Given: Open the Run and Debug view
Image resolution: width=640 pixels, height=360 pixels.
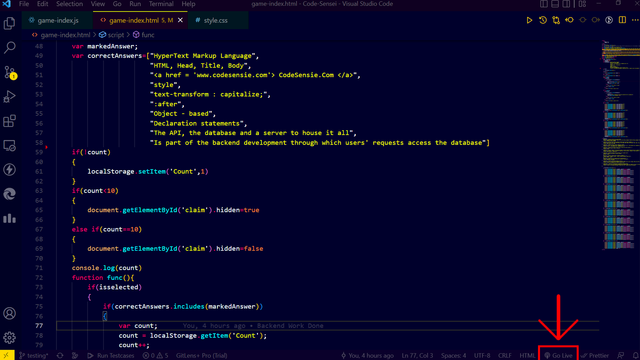Looking at the screenshot, I should pyautogui.click(x=9, y=97).
